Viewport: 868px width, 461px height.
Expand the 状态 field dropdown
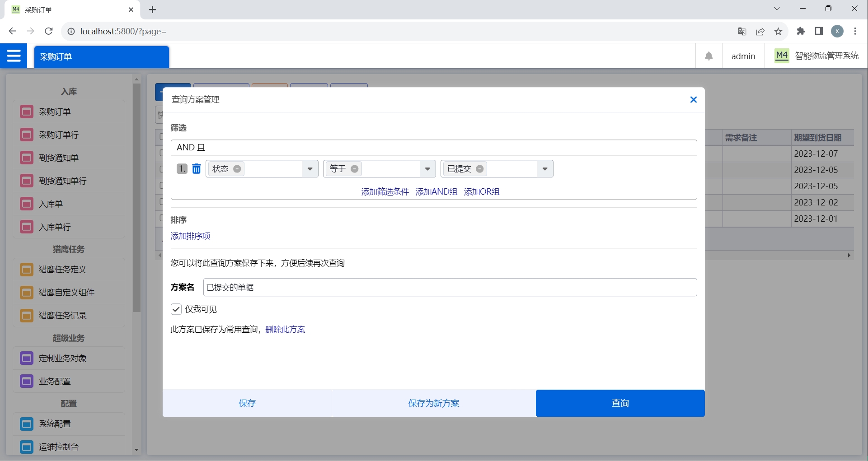[310, 169]
